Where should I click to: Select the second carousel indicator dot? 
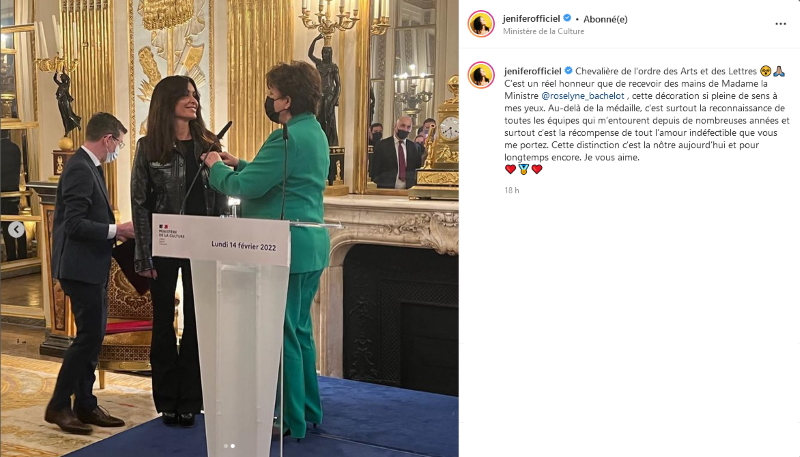[x=233, y=446]
